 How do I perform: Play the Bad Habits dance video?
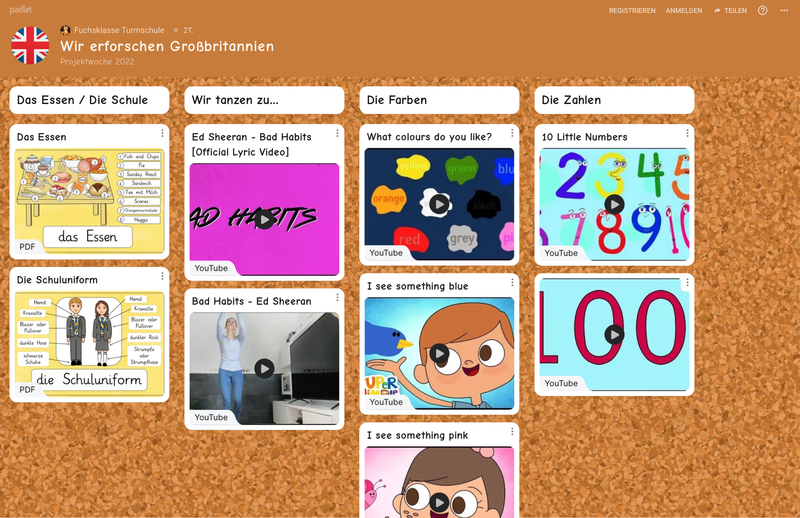[264, 368]
